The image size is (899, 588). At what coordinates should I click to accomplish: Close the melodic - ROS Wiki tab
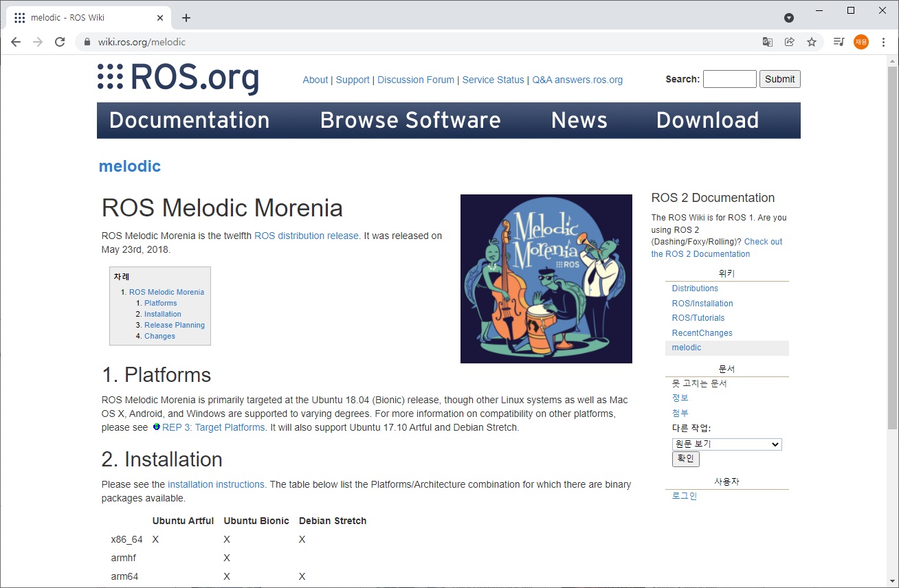[x=159, y=18]
